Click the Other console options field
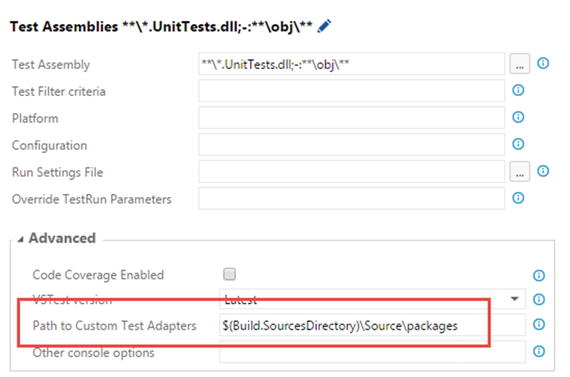This screenshot has height=377, width=570. (372, 352)
